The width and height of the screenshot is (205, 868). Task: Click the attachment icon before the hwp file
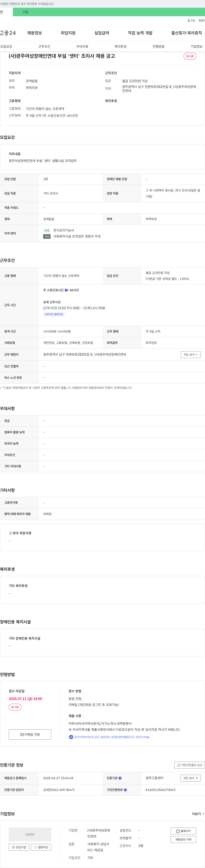pyautogui.click(x=71, y=737)
